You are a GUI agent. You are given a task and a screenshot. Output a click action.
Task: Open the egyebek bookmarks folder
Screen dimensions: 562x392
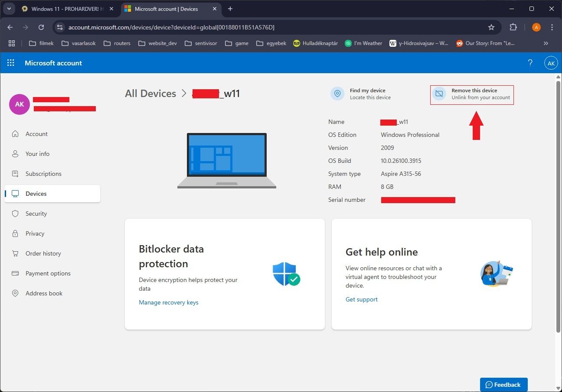pos(271,43)
